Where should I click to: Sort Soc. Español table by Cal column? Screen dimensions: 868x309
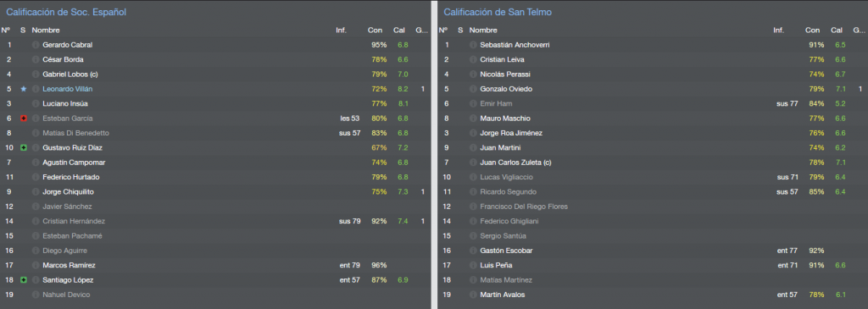pos(399,30)
